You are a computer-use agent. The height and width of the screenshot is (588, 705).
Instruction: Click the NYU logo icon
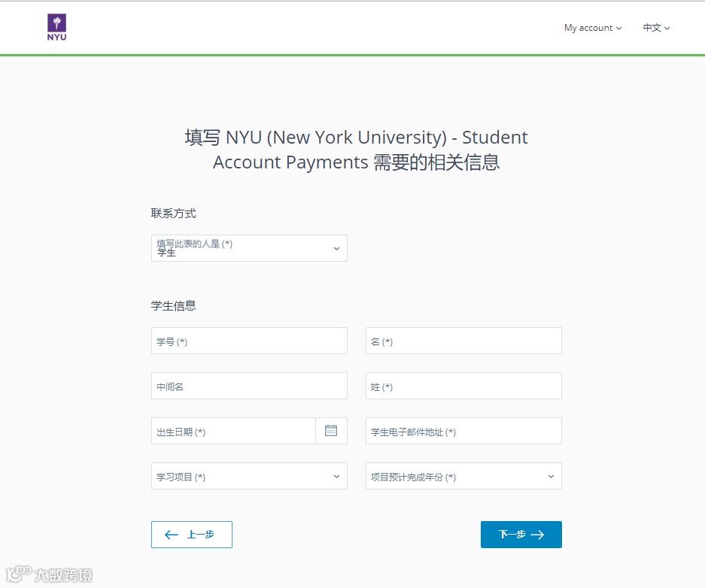(x=56, y=27)
